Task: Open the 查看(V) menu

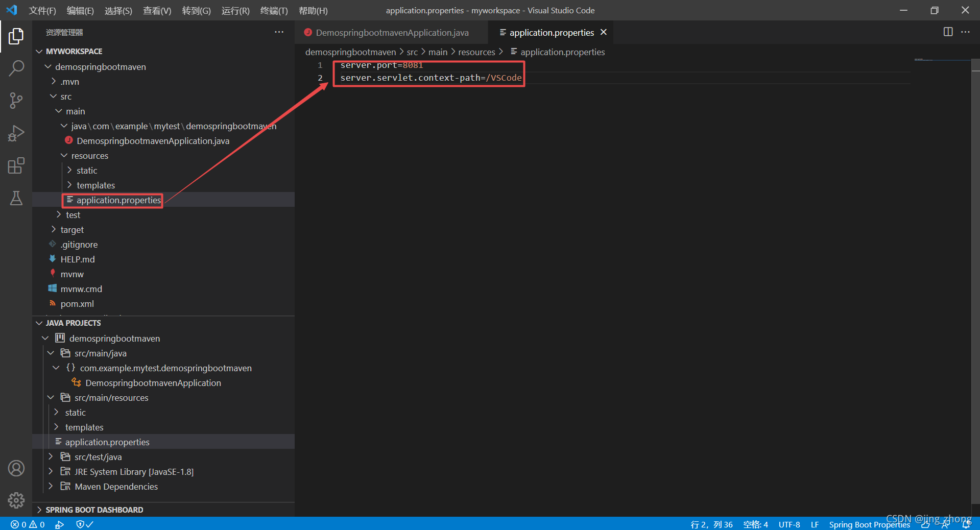Action: (157, 10)
